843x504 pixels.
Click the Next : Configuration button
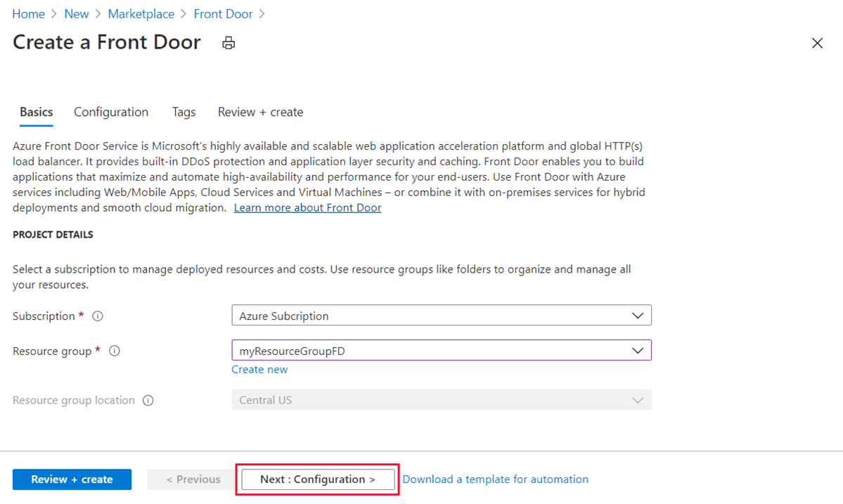317,479
